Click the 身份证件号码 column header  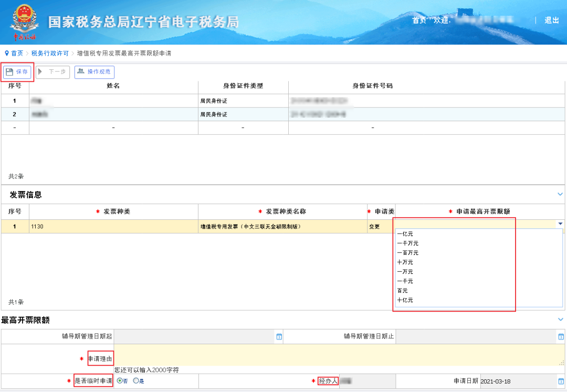pos(372,86)
